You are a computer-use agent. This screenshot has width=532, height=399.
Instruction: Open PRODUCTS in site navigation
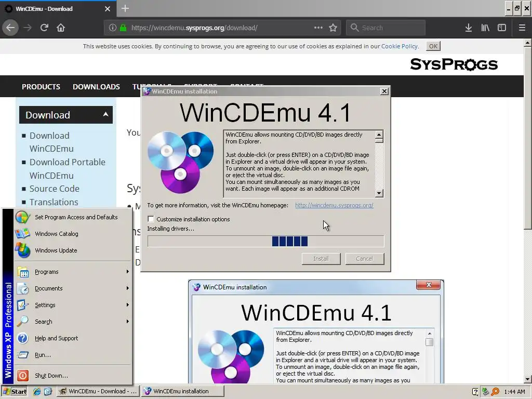pos(41,87)
